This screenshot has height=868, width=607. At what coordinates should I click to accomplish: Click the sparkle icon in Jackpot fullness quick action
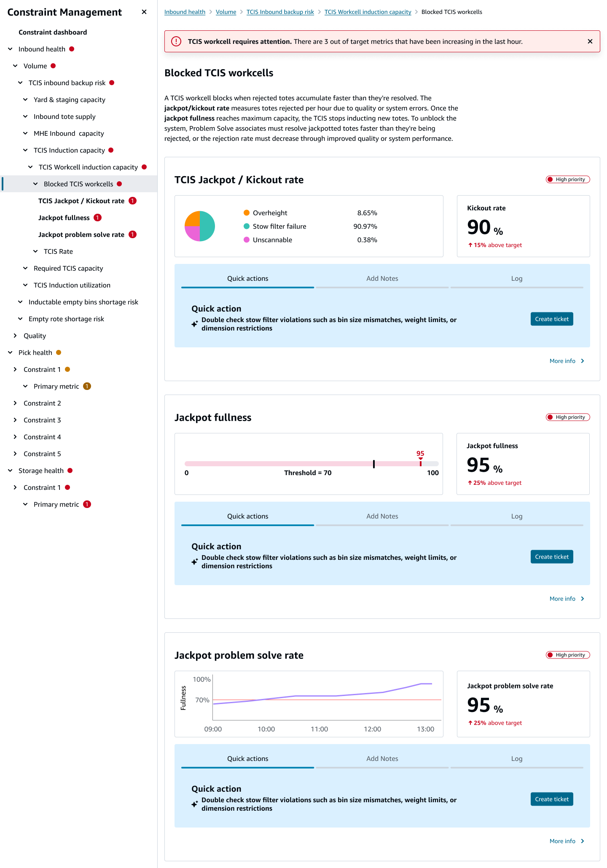(x=194, y=562)
